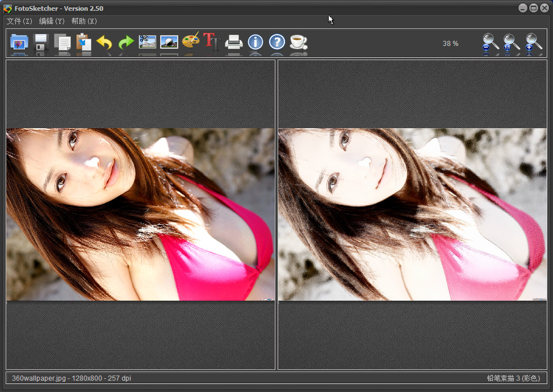Click the coffee cup donate icon
The height and width of the screenshot is (392, 553).
(298, 42)
